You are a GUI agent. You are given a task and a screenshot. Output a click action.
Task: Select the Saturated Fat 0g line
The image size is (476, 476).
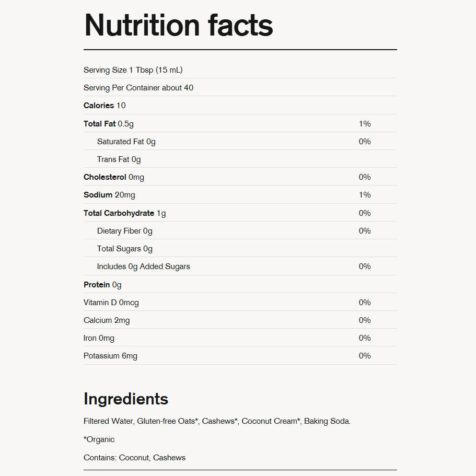[x=240, y=142]
